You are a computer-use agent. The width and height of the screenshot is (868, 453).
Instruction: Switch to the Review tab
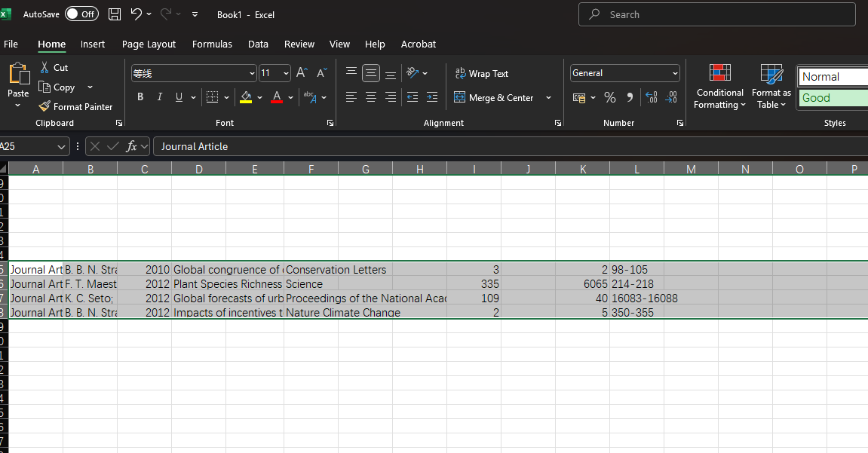click(x=299, y=44)
